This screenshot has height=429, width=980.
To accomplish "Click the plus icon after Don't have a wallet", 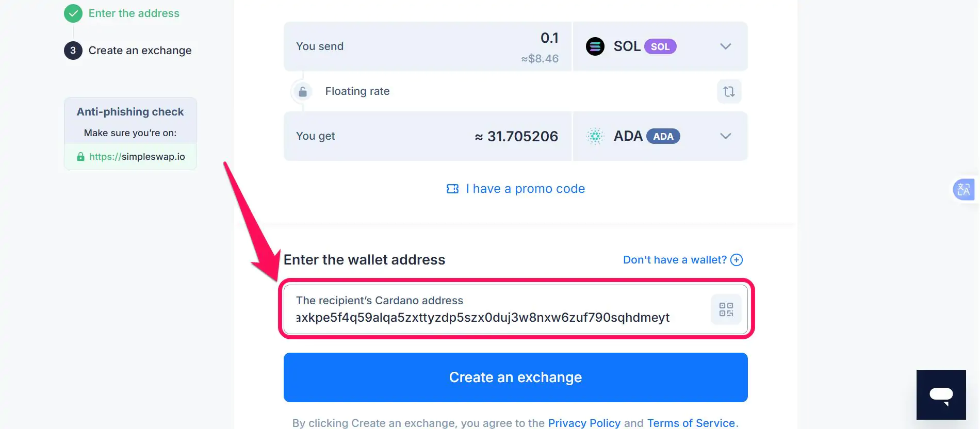I will pos(737,260).
